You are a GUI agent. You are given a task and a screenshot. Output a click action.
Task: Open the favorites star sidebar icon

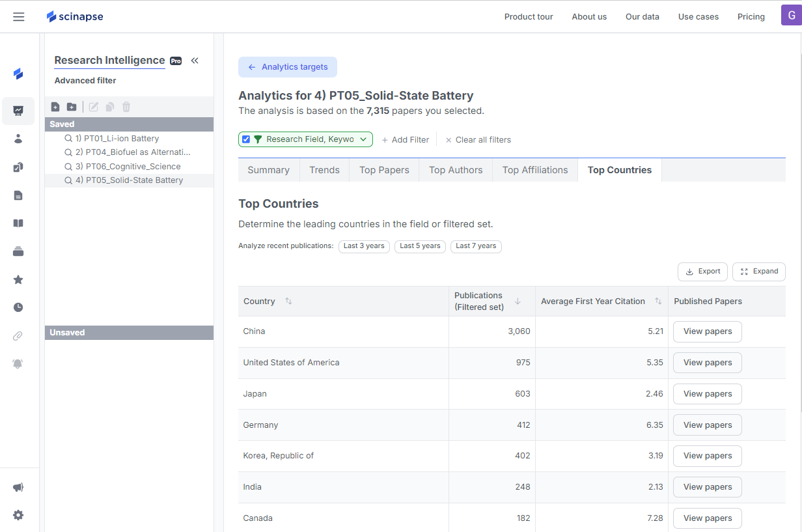pyautogui.click(x=18, y=279)
